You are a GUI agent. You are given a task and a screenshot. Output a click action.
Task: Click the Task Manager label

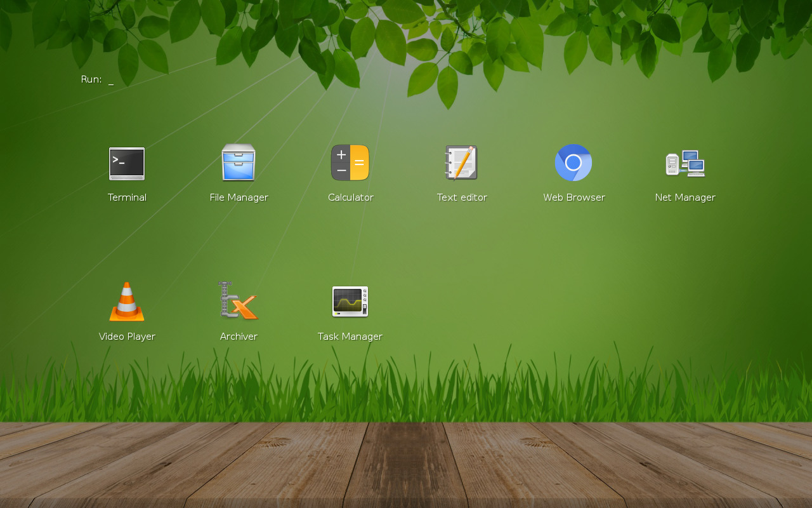(x=350, y=336)
